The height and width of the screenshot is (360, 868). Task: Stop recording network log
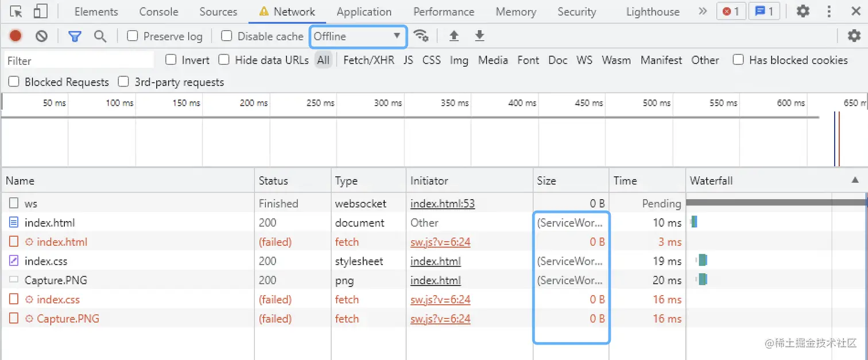[15, 36]
